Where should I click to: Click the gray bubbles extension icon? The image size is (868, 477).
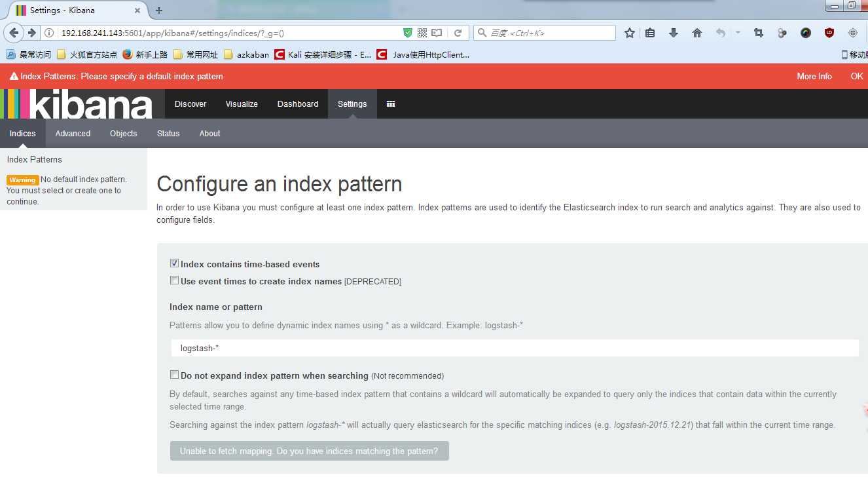[782, 33]
